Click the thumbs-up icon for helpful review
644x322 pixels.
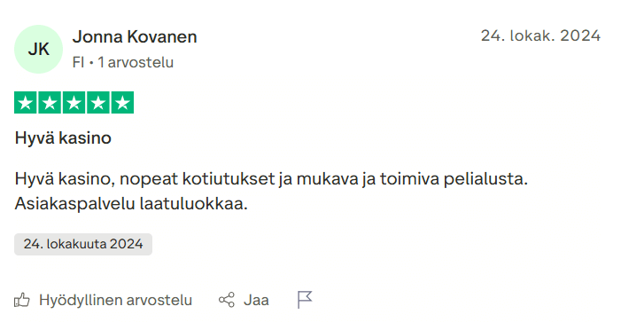(x=22, y=300)
